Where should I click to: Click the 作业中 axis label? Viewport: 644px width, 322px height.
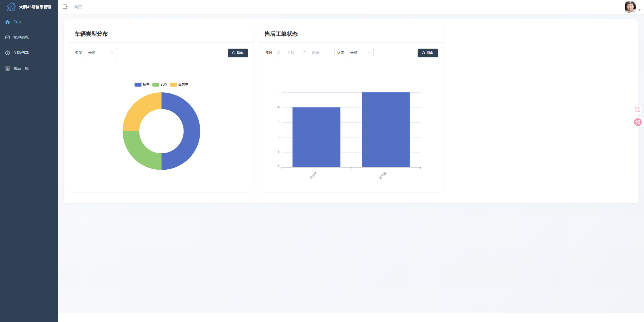(313, 175)
